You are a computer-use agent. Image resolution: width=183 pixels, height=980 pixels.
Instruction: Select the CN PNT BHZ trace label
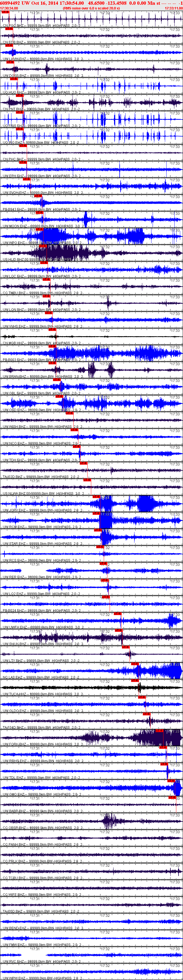pyautogui.click(x=41, y=109)
